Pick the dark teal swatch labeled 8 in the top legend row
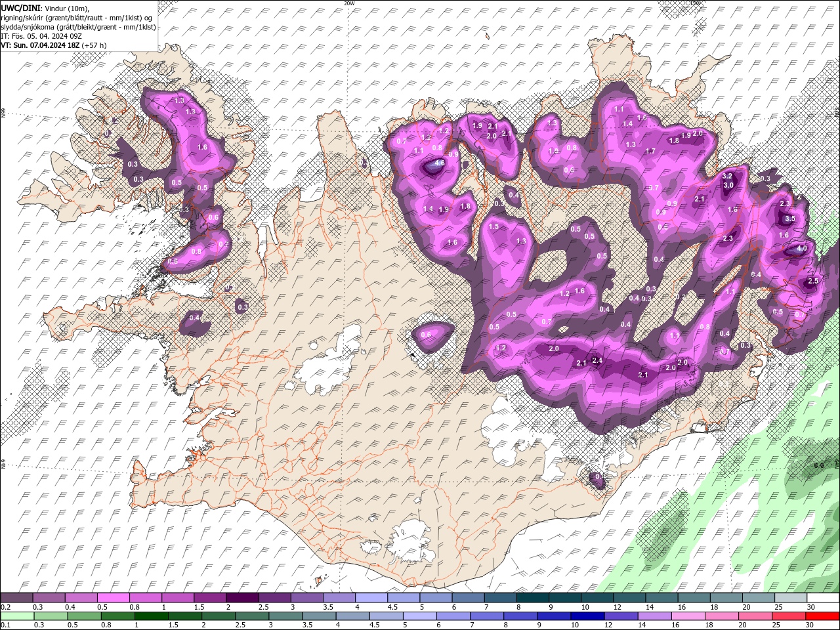 pyautogui.click(x=532, y=598)
